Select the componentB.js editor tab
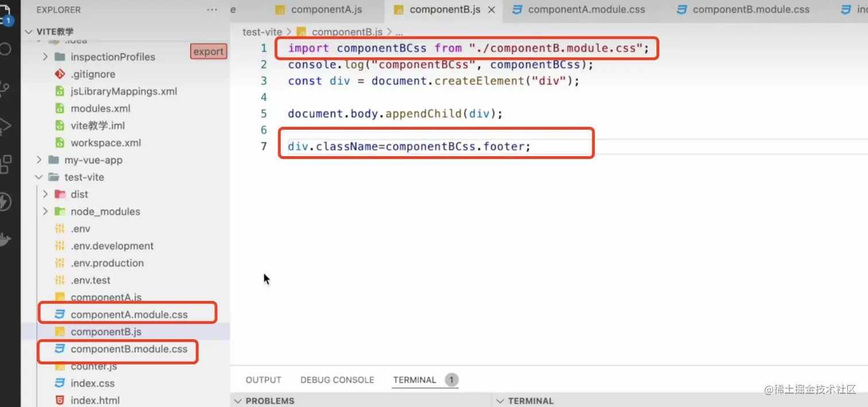The image size is (868, 407). 444,10
